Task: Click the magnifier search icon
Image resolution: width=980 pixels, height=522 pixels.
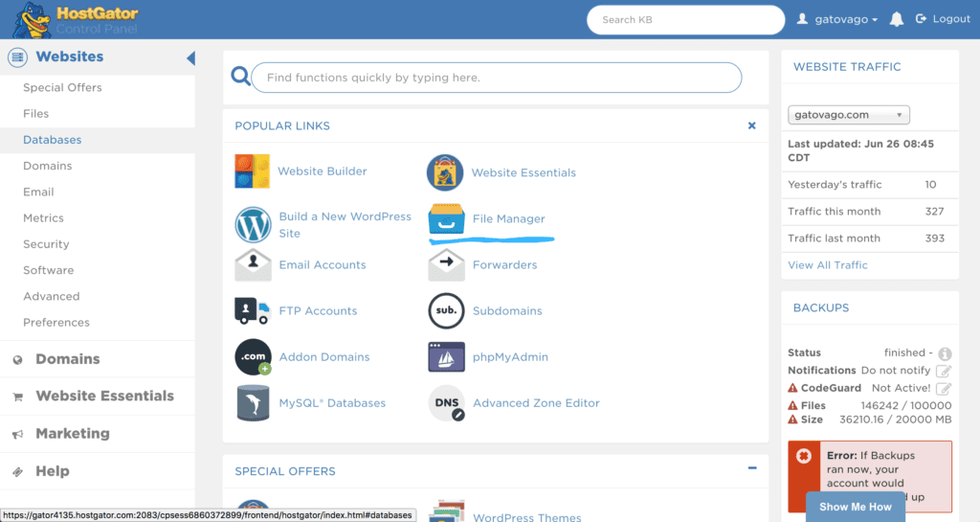Action: pyautogui.click(x=240, y=77)
